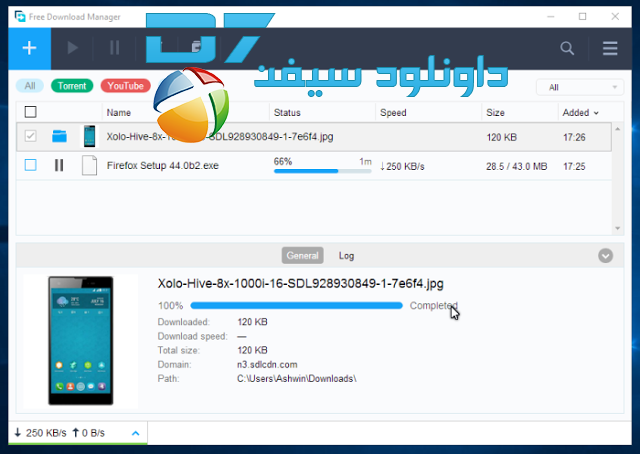Click scrollbar up arrow in download list

point(618,129)
